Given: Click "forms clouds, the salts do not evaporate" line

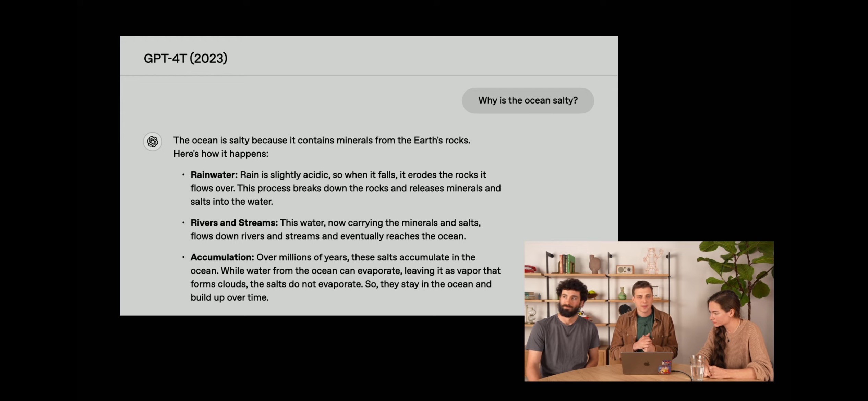Looking at the screenshot, I should tap(341, 284).
